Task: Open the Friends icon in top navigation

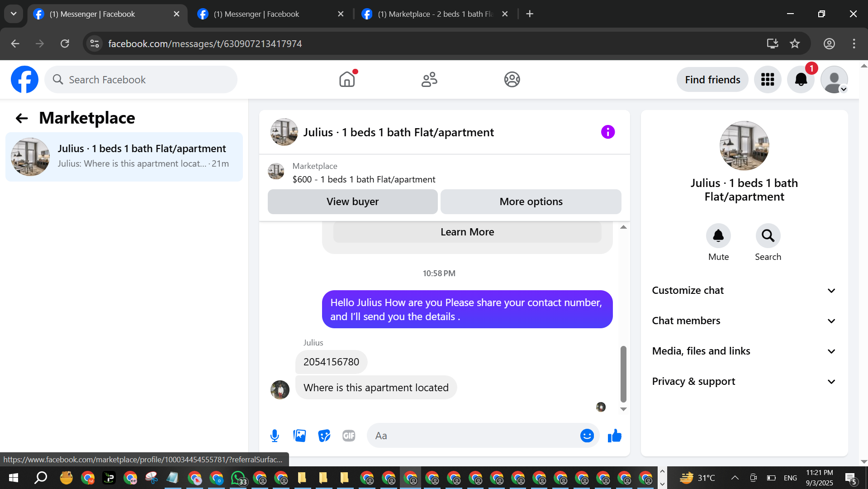Action: 429,80
